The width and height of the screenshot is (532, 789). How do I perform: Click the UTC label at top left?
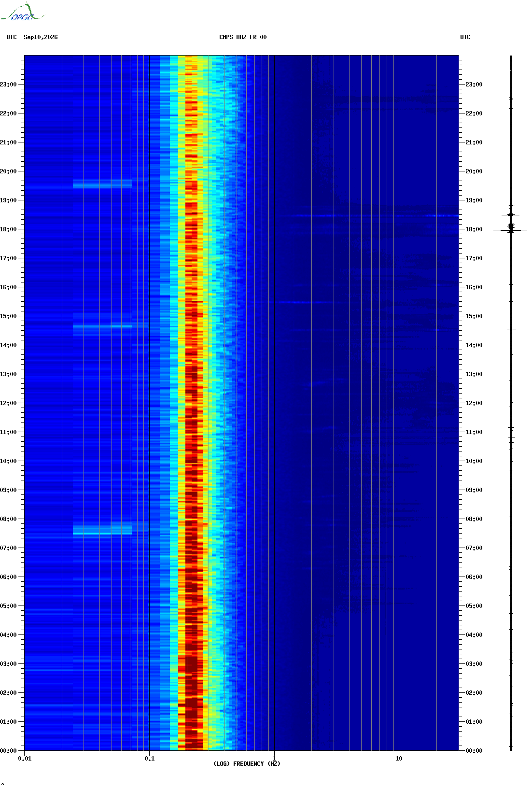(12, 37)
